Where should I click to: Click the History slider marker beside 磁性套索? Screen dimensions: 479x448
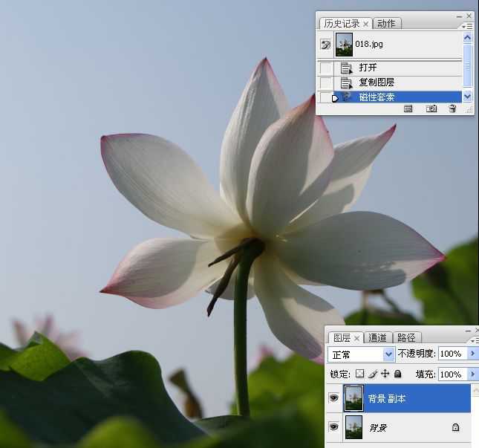(335, 98)
